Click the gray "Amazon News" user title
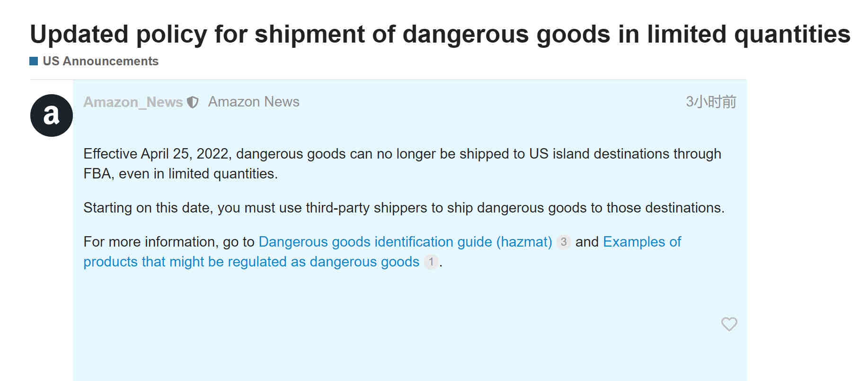868x381 pixels. tap(254, 102)
